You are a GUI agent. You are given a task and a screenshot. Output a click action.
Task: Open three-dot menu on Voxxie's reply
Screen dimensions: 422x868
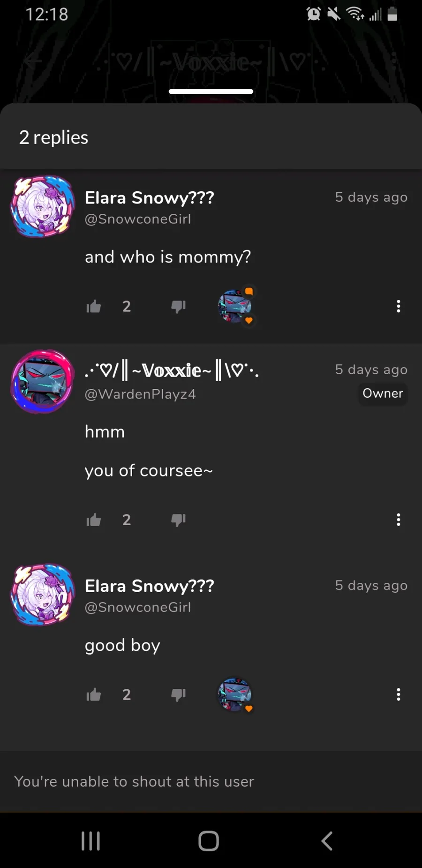pos(399,520)
